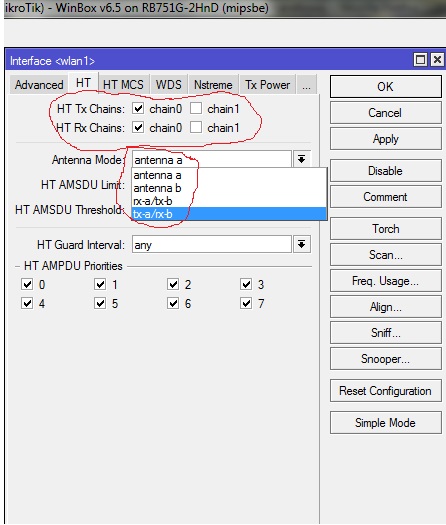Choose 'tx-a/rx-b' antenna mode option
Image resolution: width=446 pixels, height=525 pixels.
[x=229, y=214]
